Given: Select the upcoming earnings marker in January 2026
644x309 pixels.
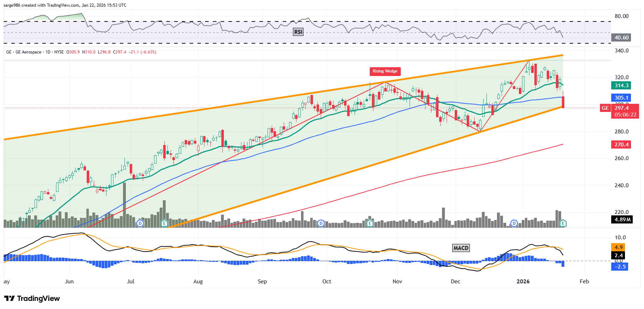Looking at the screenshot, I should [x=563, y=223].
